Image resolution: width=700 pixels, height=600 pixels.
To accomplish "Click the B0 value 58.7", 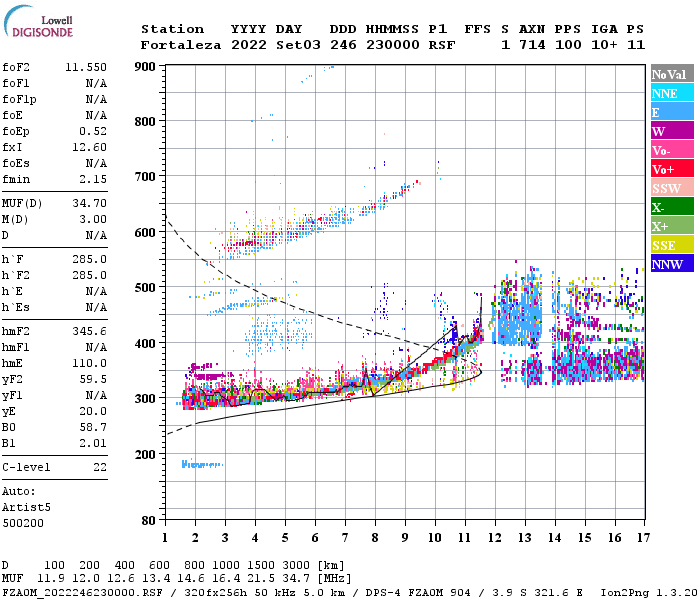I will pos(93,428).
